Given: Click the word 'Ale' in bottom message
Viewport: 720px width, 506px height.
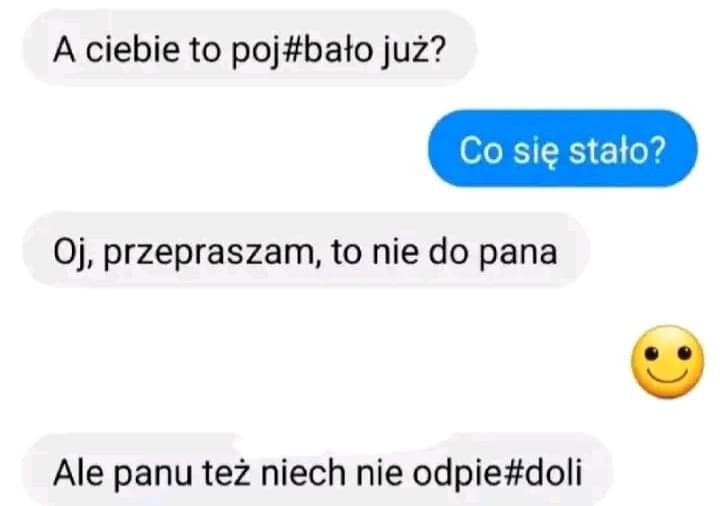Looking at the screenshot, I should click(78, 472).
